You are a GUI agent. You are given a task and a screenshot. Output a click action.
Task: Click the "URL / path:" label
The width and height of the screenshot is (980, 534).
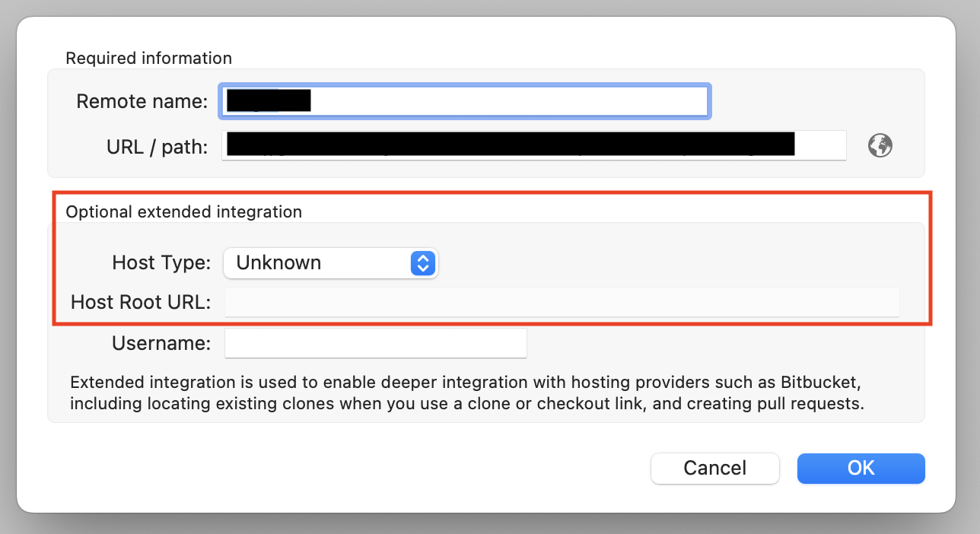coord(157,146)
